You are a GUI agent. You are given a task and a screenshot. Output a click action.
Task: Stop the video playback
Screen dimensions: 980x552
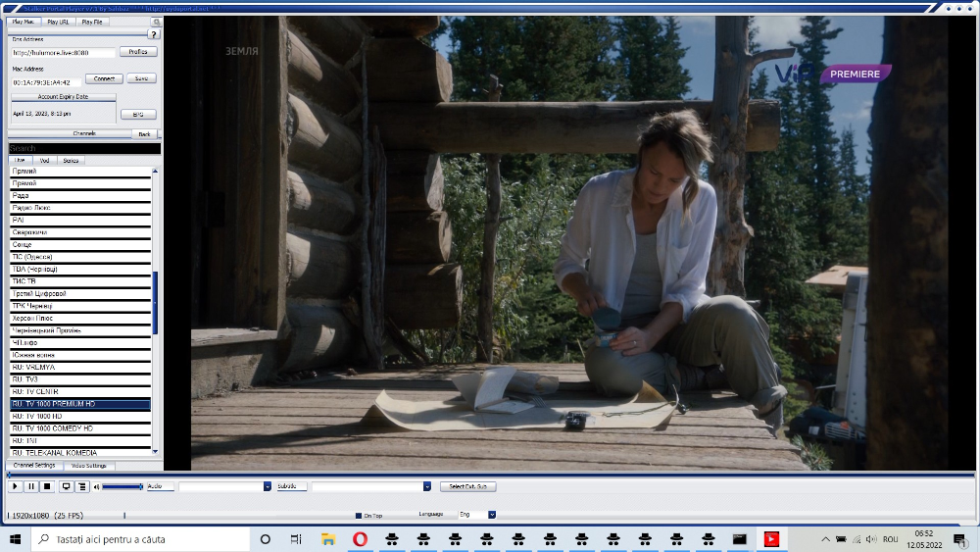point(47,486)
